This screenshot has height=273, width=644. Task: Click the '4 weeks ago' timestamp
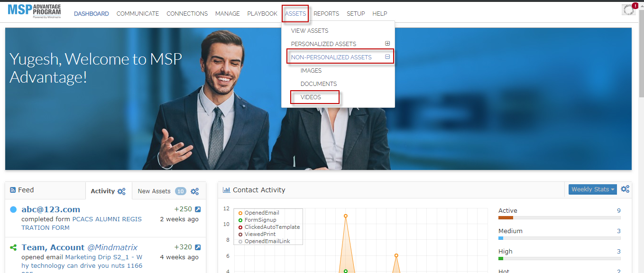[179, 257]
